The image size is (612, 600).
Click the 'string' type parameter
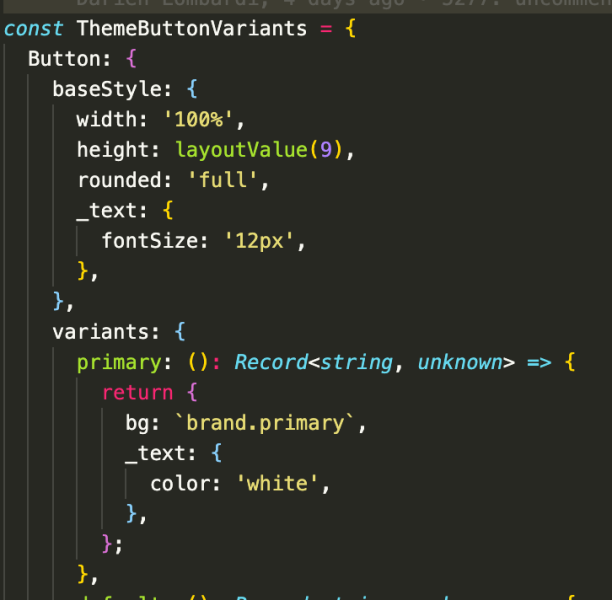click(356, 363)
